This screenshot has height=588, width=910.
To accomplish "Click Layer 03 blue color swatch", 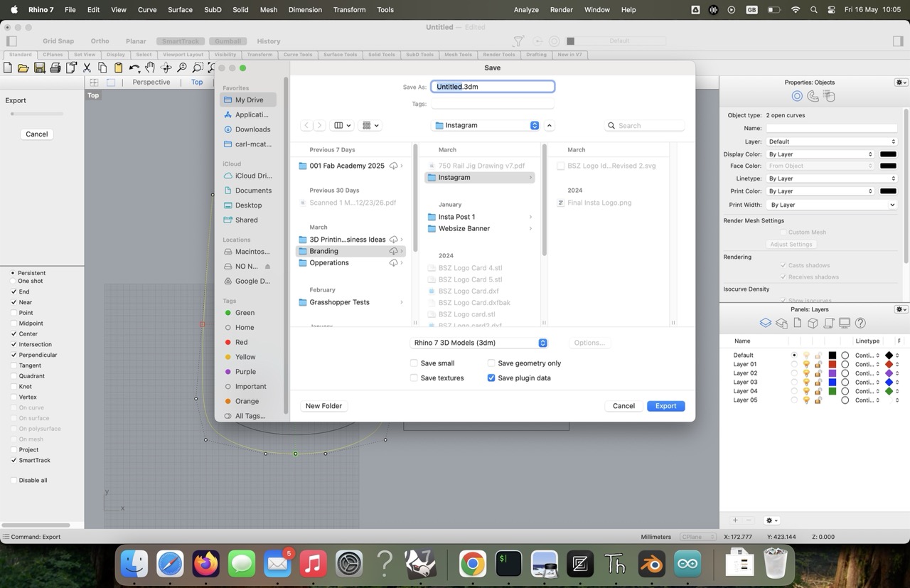I will pyautogui.click(x=833, y=382).
